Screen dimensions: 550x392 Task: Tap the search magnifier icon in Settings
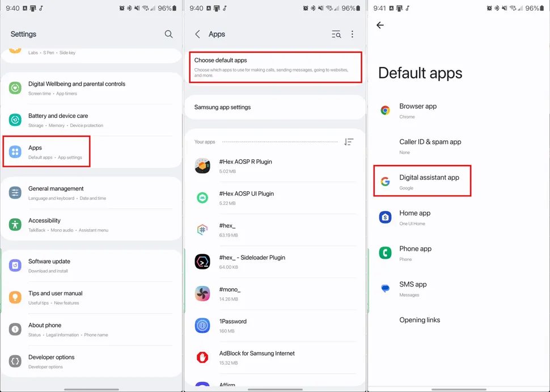coord(168,34)
